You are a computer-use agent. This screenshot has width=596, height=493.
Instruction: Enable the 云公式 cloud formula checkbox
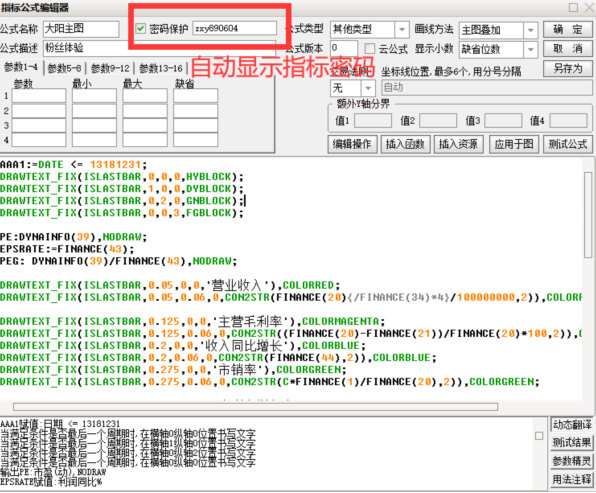click(369, 49)
